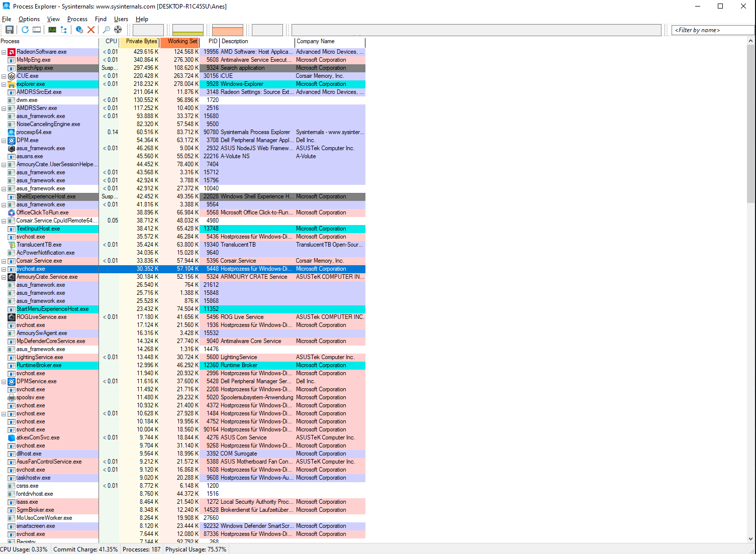Open the View menu

point(53,19)
